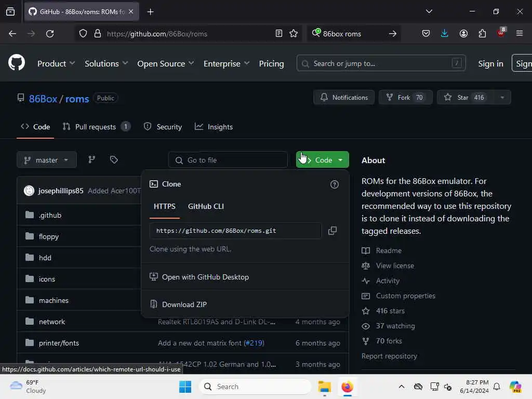This screenshot has width=532, height=399.
Task: Open uBlock extension icon with badge
Action: pyautogui.click(x=501, y=33)
